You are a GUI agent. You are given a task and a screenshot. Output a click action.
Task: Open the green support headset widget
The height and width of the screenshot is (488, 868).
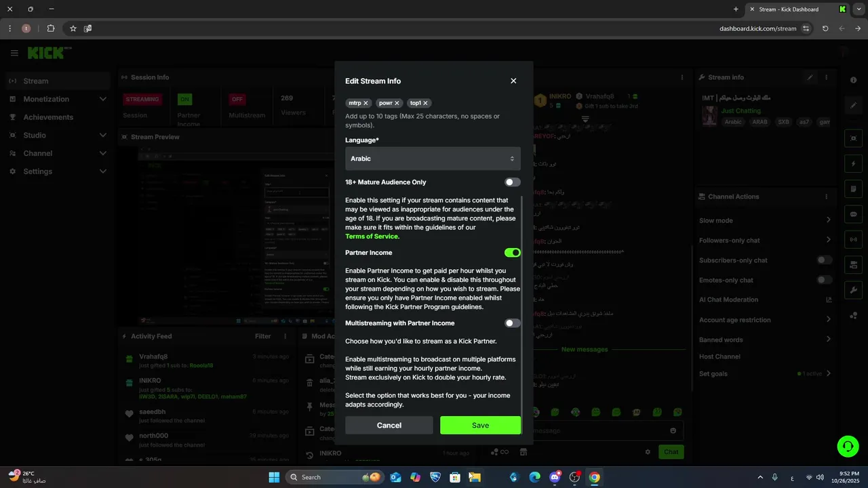point(848,446)
